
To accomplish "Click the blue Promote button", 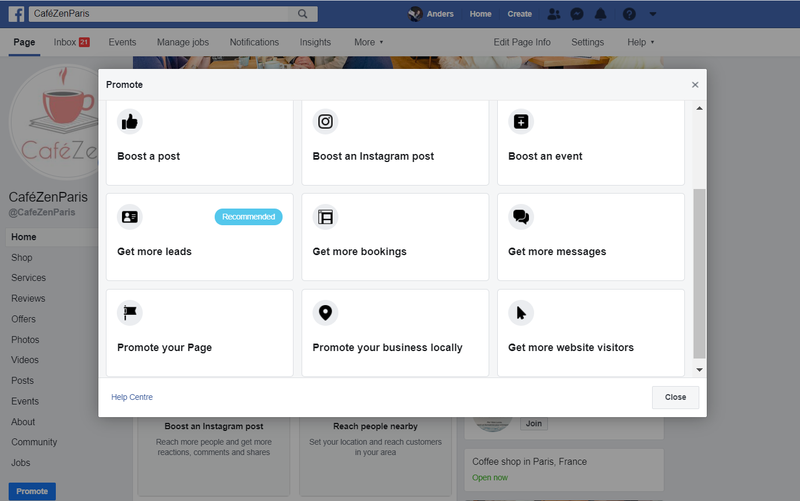I will [x=32, y=491].
